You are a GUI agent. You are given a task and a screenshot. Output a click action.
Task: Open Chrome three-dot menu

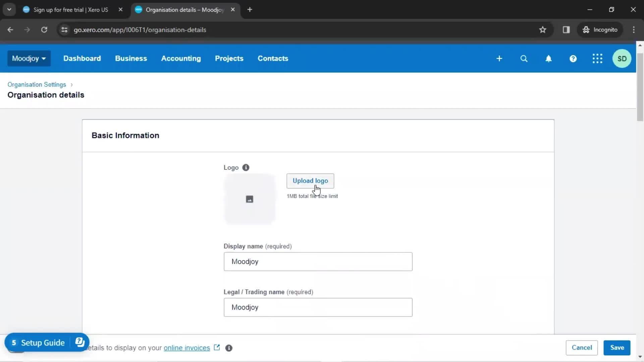(x=634, y=30)
